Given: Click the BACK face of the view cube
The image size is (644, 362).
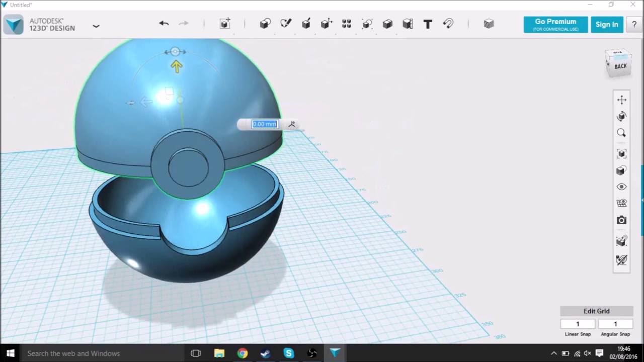Looking at the screenshot, I should [x=620, y=66].
